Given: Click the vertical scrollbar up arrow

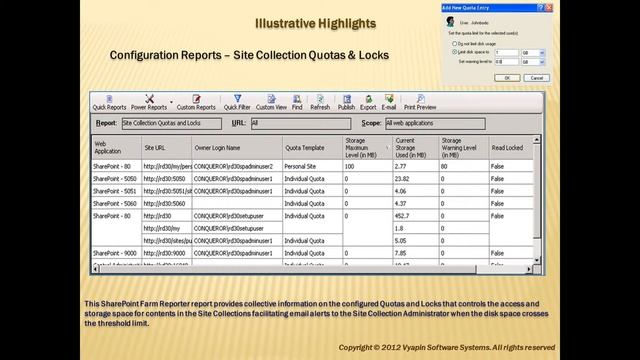Looking at the screenshot, I should tap(537, 140).
